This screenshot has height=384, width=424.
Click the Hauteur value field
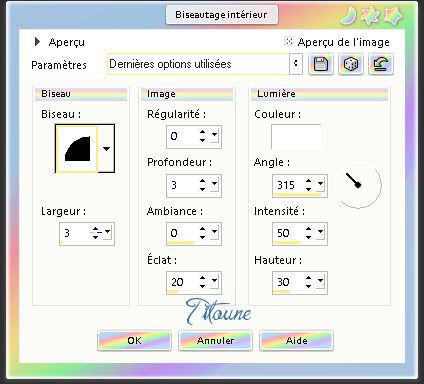(x=288, y=283)
